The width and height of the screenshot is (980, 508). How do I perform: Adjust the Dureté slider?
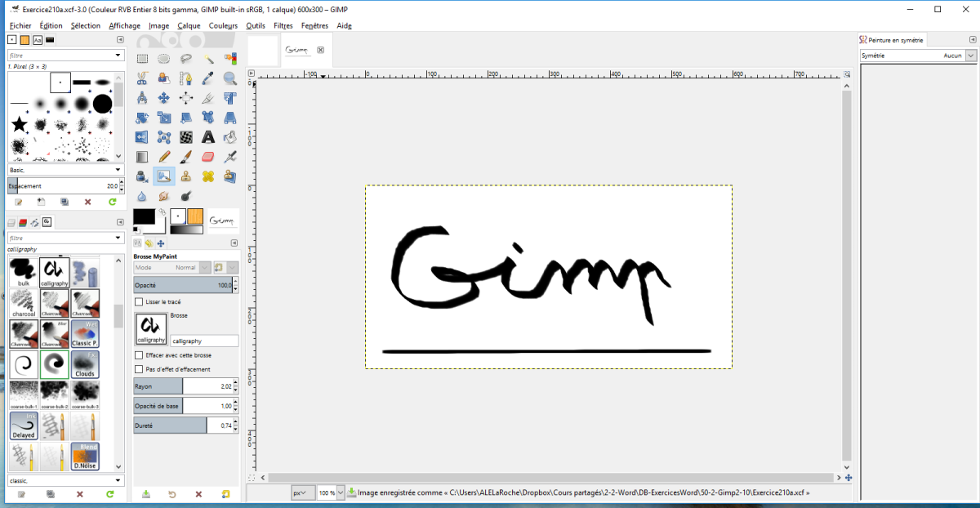click(186, 426)
